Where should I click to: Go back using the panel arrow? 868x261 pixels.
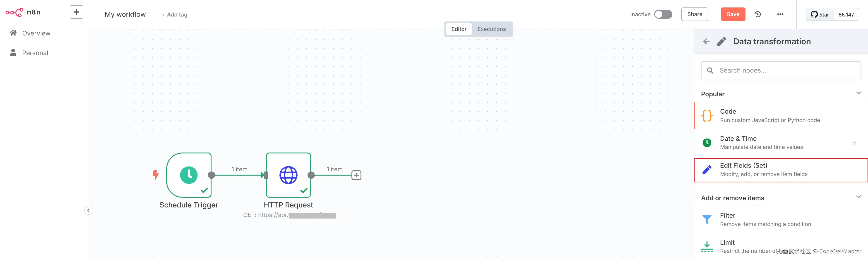click(706, 41)
